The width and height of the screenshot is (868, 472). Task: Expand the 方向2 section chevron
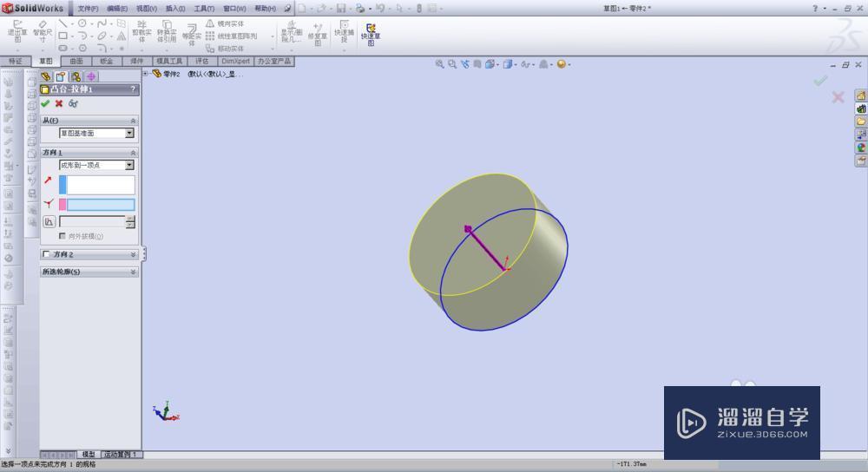tap(133, 254)
